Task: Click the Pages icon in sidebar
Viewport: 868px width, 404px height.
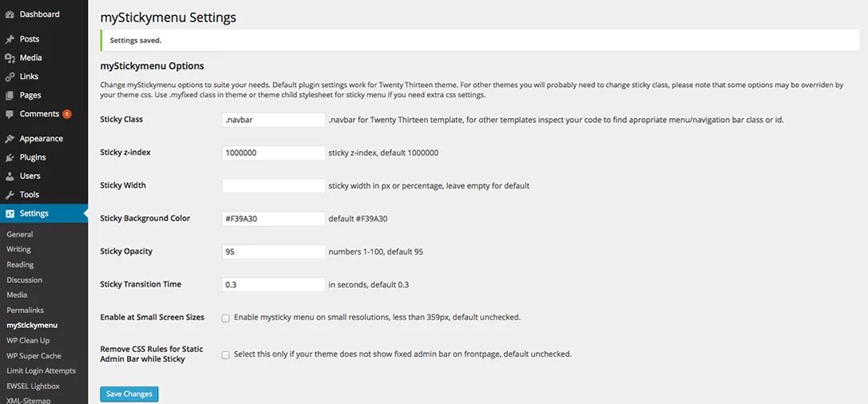Action: [x=10, y=96]
